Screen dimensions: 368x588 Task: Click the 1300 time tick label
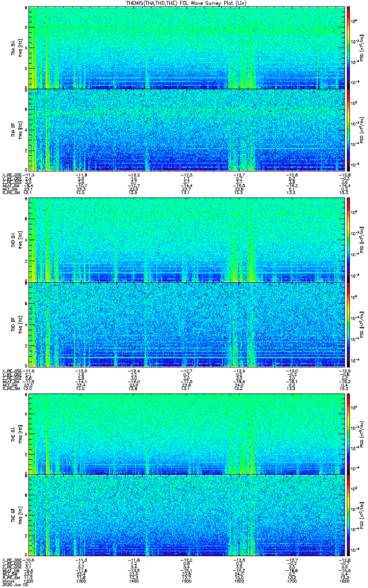point(81,581)
